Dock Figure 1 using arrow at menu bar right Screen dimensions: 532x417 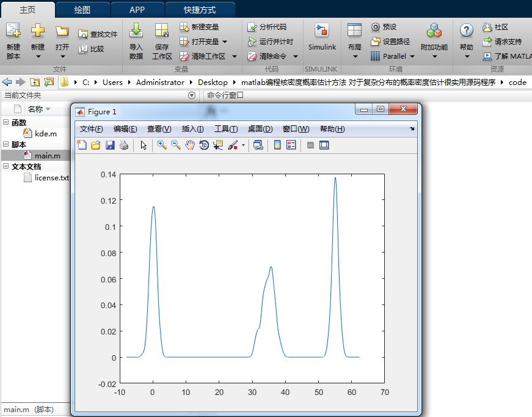412,128
